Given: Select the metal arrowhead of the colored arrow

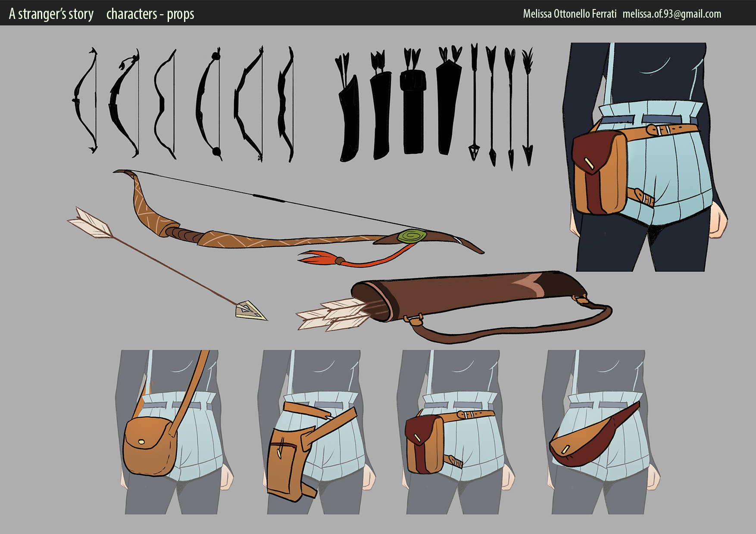Looking at the screenshot, I should click(x=250, y=310).
